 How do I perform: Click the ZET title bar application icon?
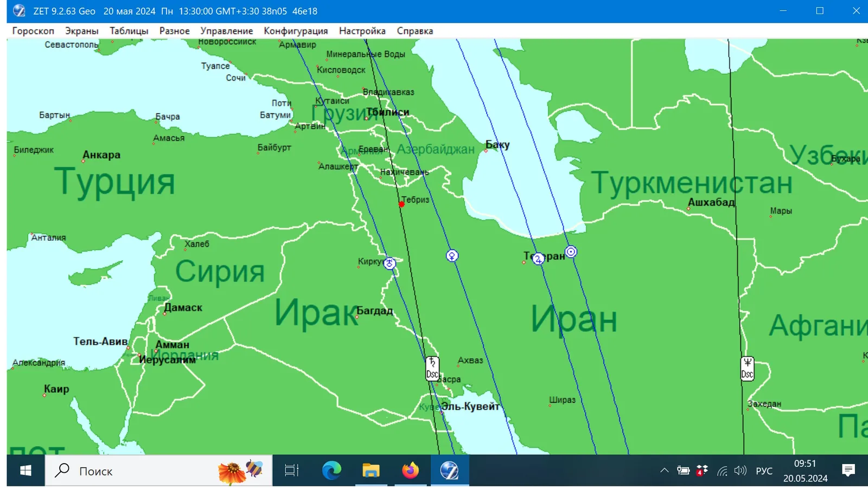click(19, 11)
